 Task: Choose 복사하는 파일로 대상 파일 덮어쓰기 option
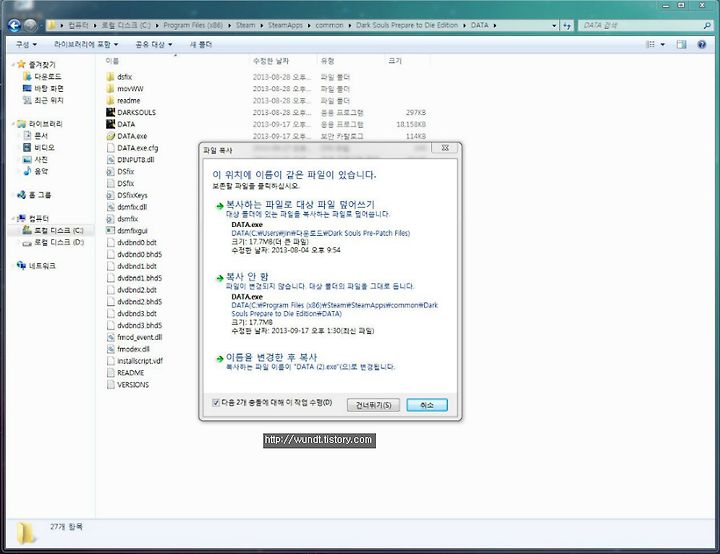[300, 204]
